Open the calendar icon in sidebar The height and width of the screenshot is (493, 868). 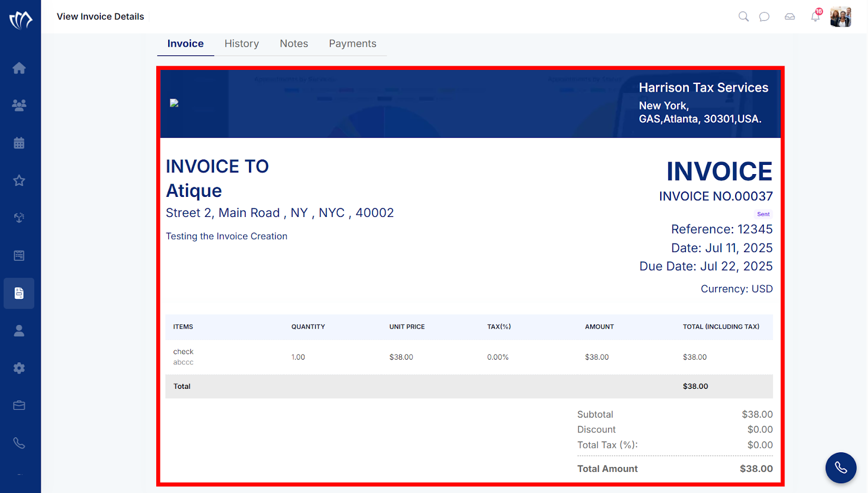(19, 143)
